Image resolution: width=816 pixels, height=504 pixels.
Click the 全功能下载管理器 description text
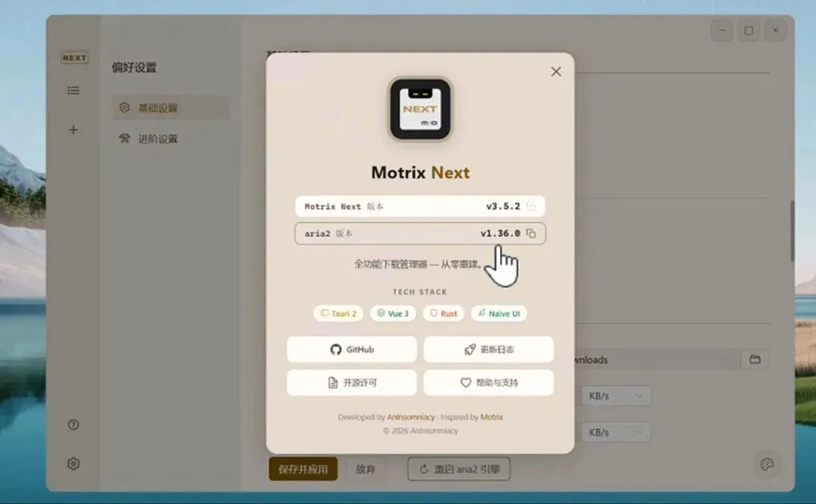pyautogui.click(x=419, y=264)
